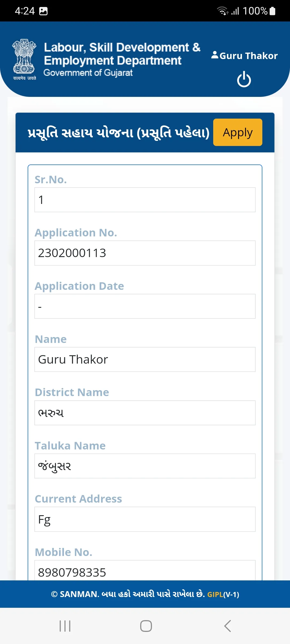This screenshot has height=644, width=290.
Task: Tap the Application Date label
Action: (79, 286)
